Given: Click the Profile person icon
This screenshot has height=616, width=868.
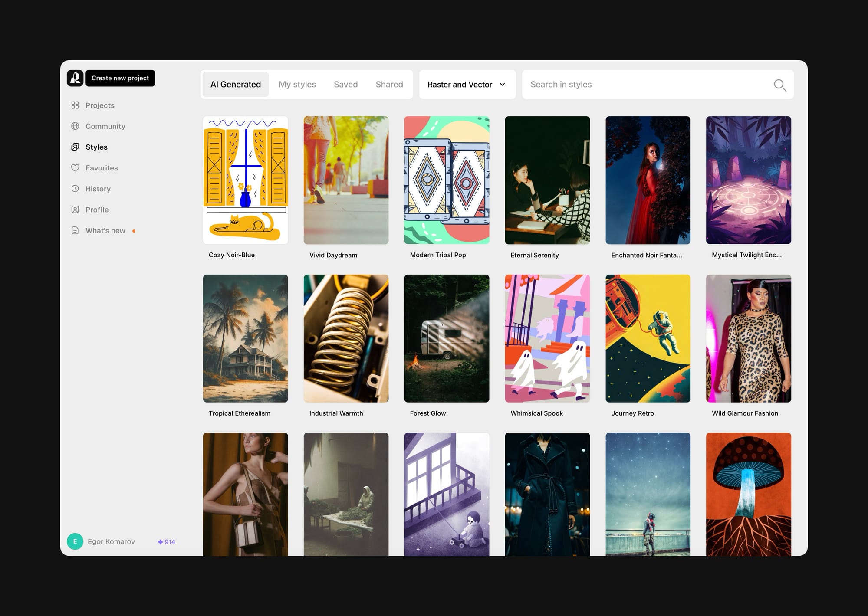Looking at the screenshot, I should coord(75,210).
